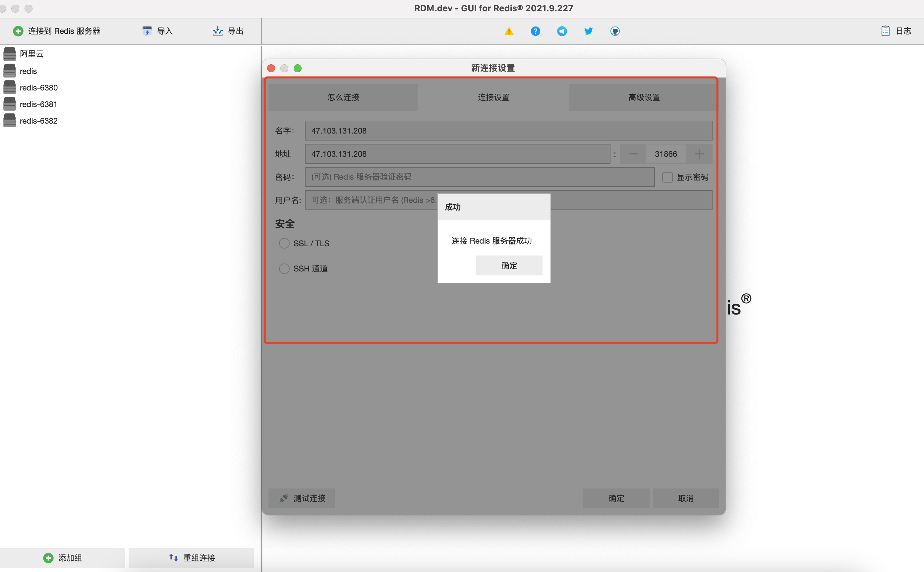Open the blue question mark help icon
The height and width of the screenshot is (572, 924).
click(x=536, y=31)
